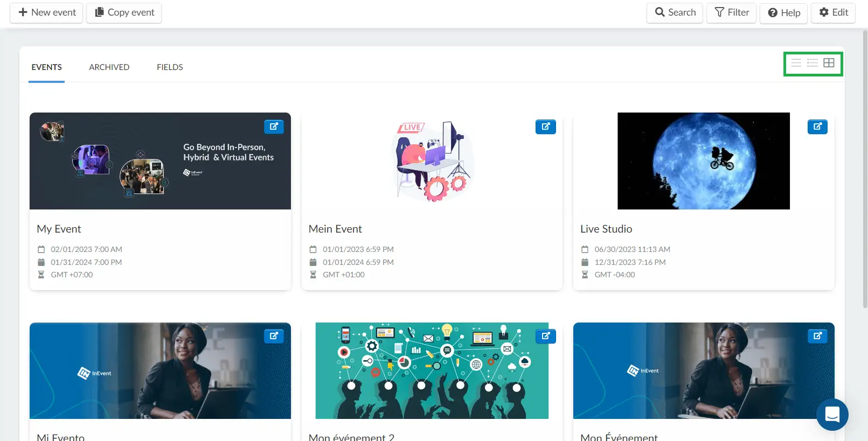Switch to the FIELDS tab
Image resolution: width=868 pixels, height=441 pixels.
click(x=170, y=67)
